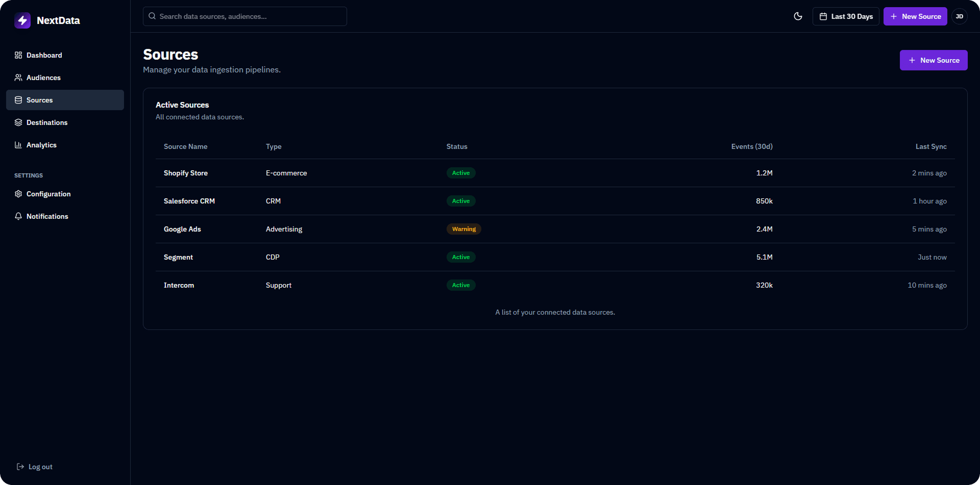Click the New Source button in the header
The width and height of the screenshot is (980, 485).
(x=915, y=16)
